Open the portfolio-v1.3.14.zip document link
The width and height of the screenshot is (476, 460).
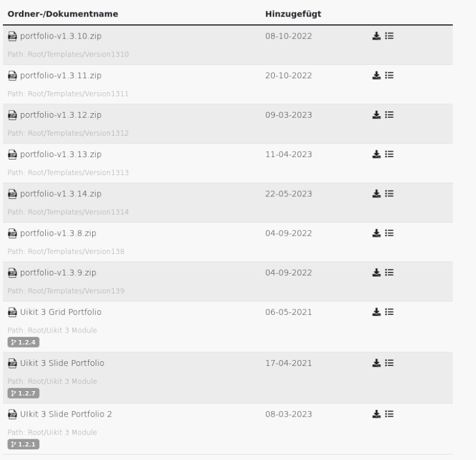(x=61, y=194)
